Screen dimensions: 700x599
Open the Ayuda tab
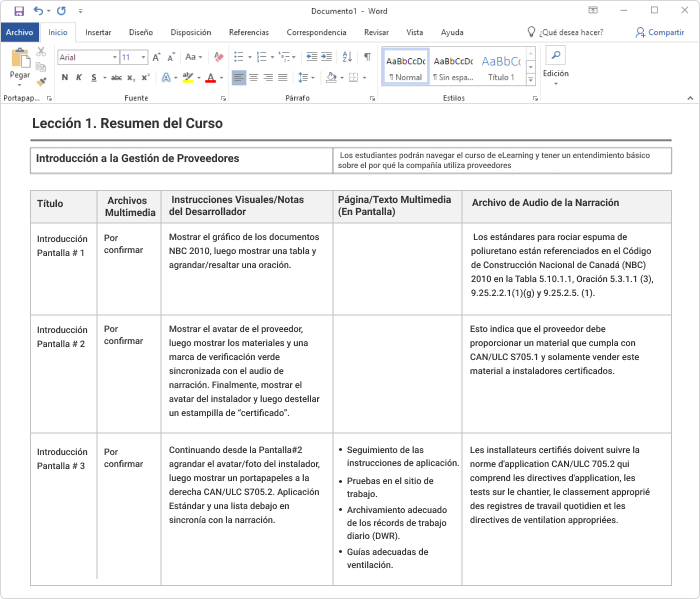[452, 32]
